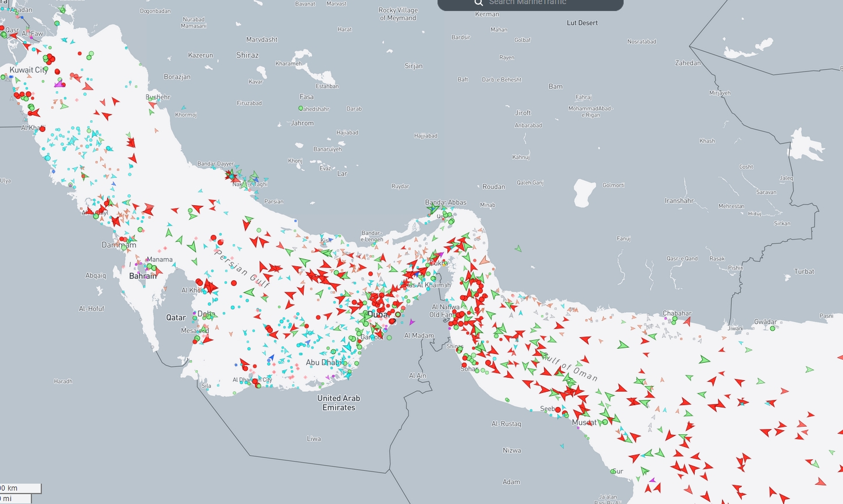The image size is (843, 504).
Task: Click the Bahrain country label
Action: (x=143, y=276)
